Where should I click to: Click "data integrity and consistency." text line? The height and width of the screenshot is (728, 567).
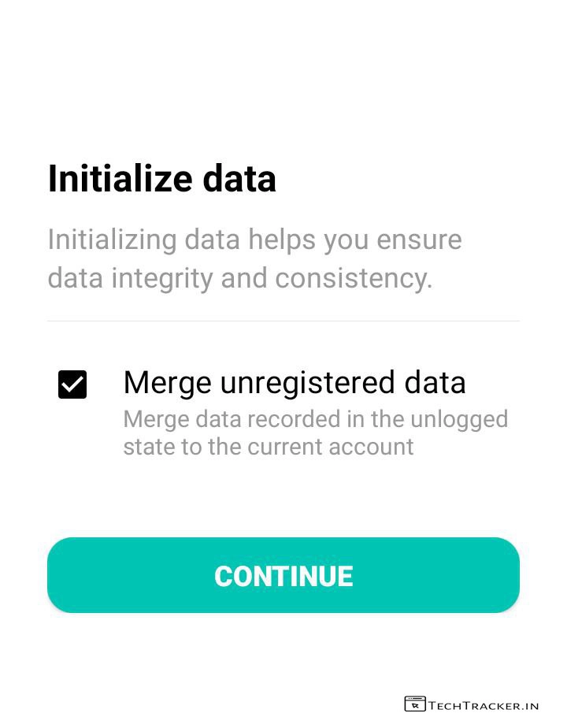240,278
